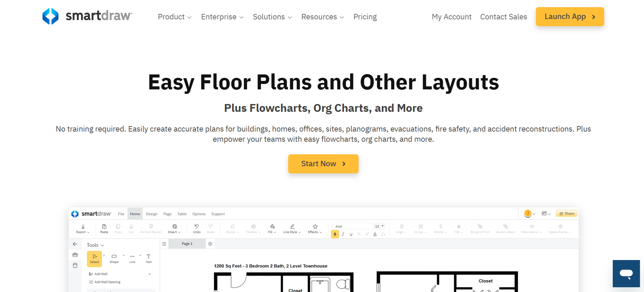Click the Cut scissors icon
Viewport: 644px width, 292px height.
pyautogui.click(x=131, y=226)
